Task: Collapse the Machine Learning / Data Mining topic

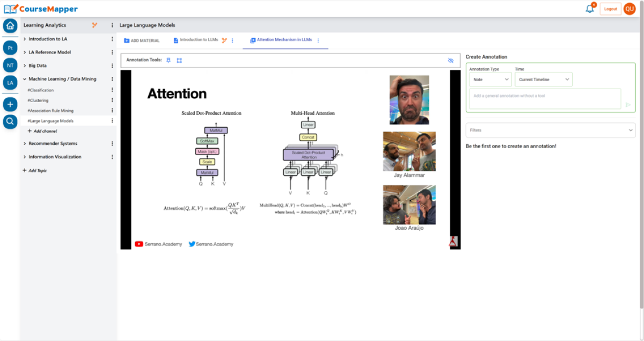Action: point(25,79)
